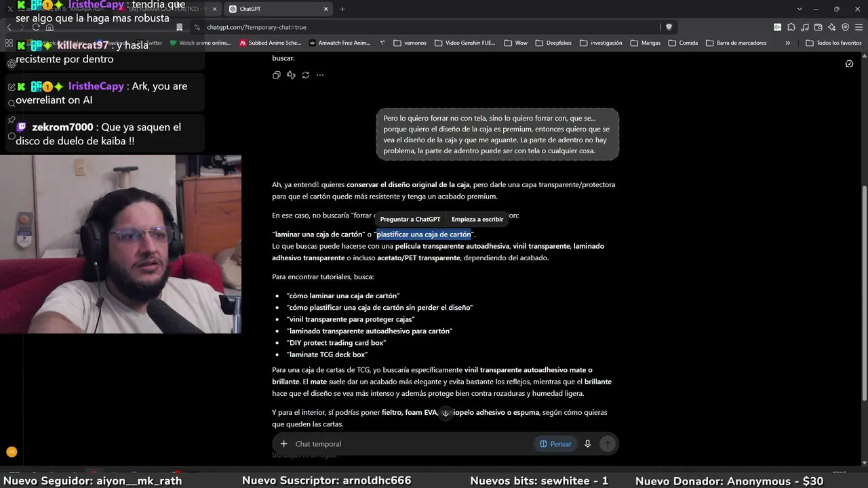Open the Aniwatch Free Anim... bookmark
Screen dimensions: 868x488
[x=340, y=43]
